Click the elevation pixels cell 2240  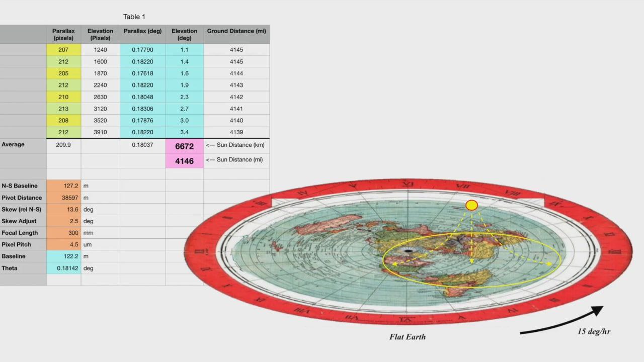[100, 85]
